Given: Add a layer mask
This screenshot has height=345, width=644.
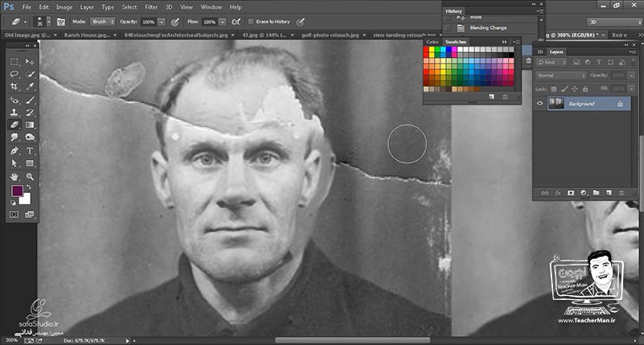Looking at the screenshot, I should [x=571, y=192].
